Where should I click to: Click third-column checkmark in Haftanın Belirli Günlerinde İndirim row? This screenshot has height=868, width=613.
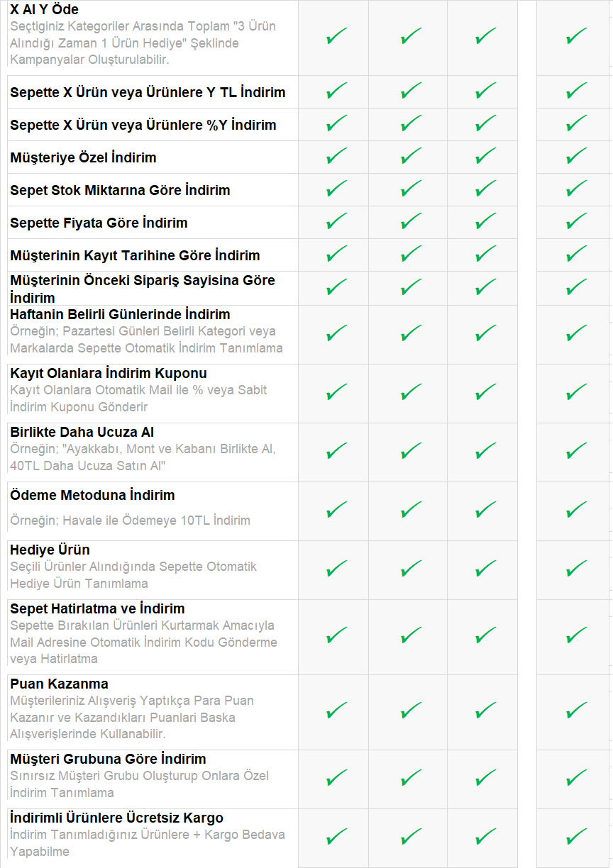tap(485, 333)
